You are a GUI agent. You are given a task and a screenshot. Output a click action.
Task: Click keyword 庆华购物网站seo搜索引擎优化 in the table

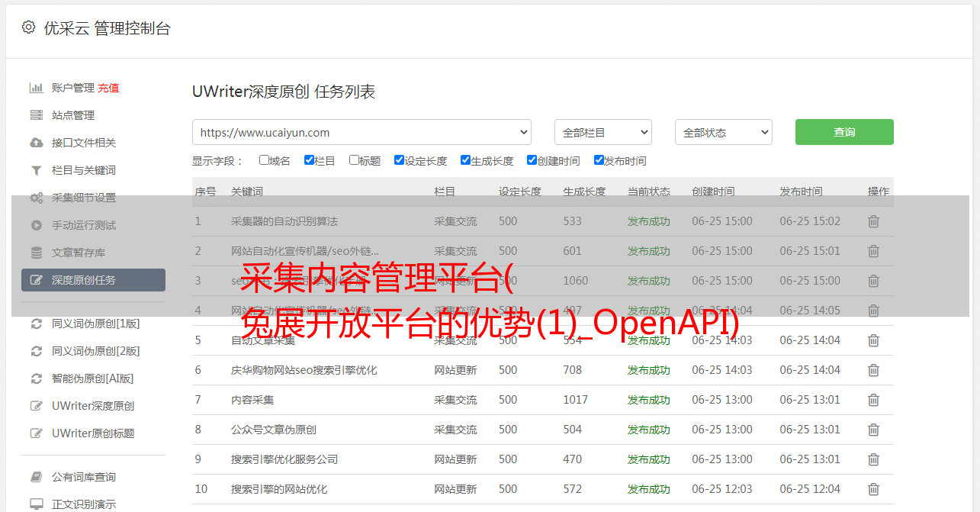click(304, 370)
